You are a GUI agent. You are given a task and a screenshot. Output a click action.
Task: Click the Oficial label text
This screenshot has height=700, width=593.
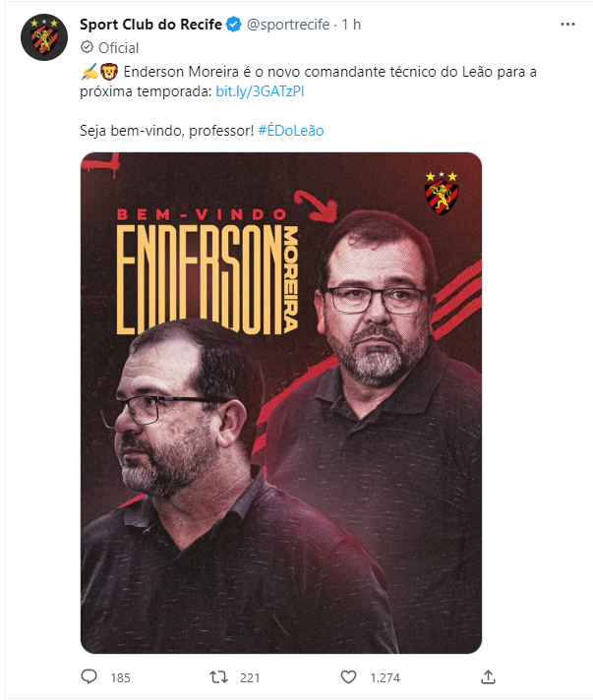118,48
